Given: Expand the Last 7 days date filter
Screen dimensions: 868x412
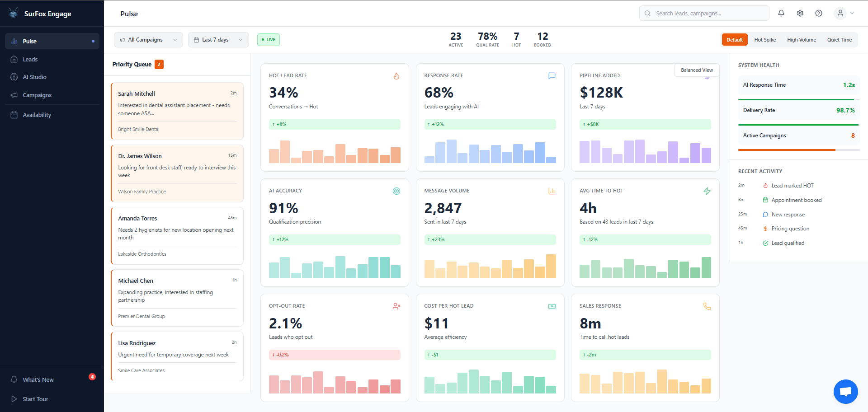Looking at the screenshot, I should (218, 39).
